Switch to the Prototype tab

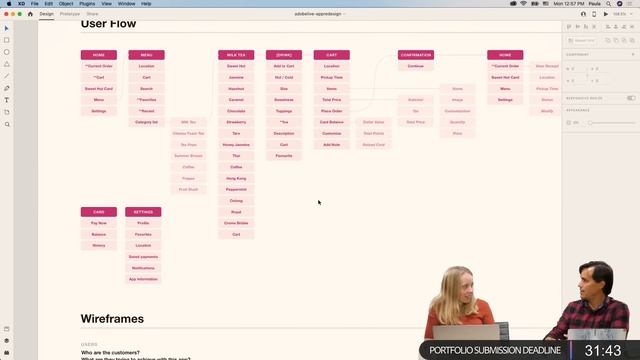coord(70,14)
